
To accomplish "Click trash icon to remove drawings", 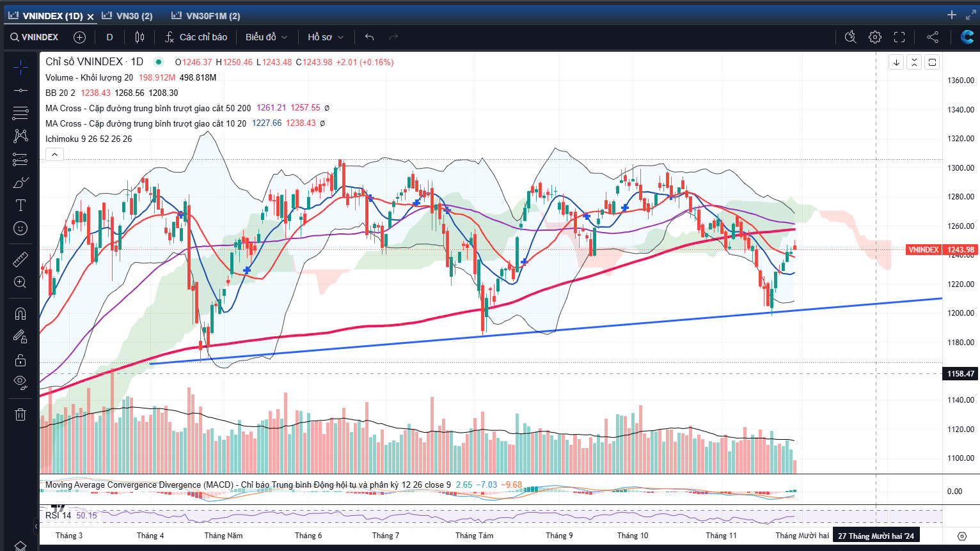I will [20, 414].
